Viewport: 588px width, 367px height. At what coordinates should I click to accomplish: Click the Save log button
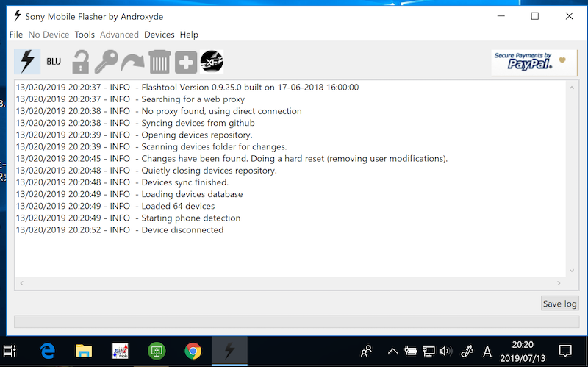559,304
